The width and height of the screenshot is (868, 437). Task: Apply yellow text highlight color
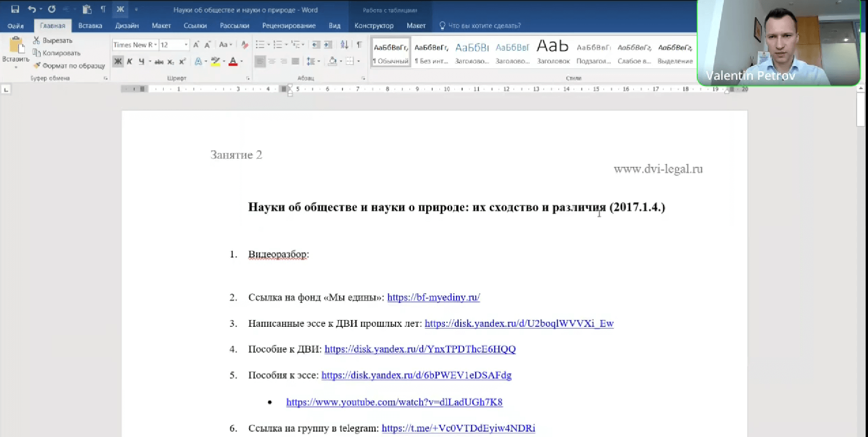point(215,61)
